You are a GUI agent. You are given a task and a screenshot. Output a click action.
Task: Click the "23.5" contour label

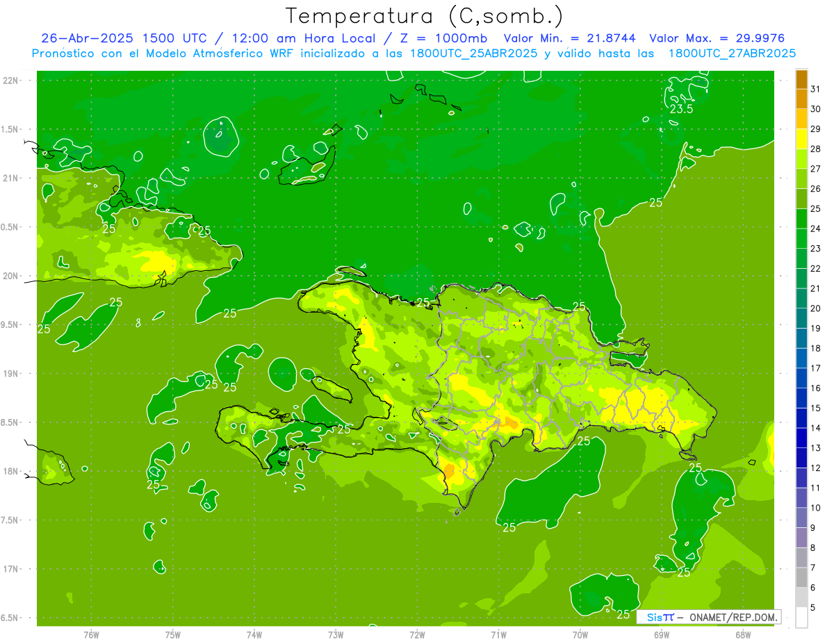point(681,109)
